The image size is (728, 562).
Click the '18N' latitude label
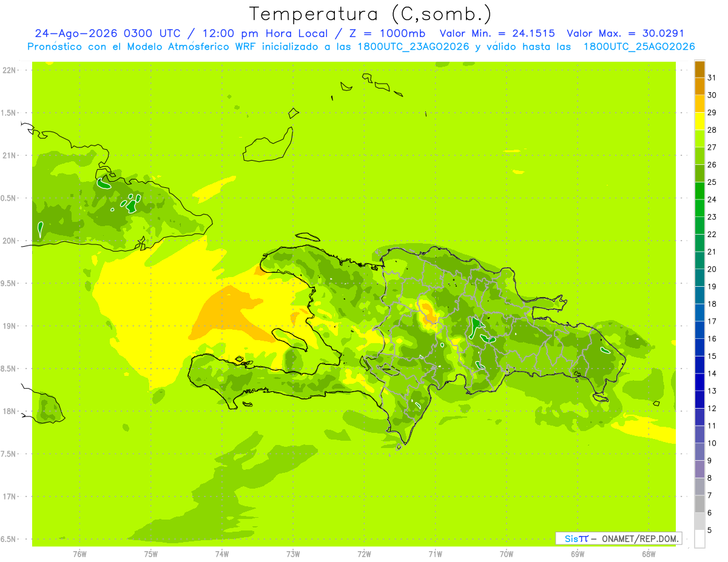coord(10,412)
